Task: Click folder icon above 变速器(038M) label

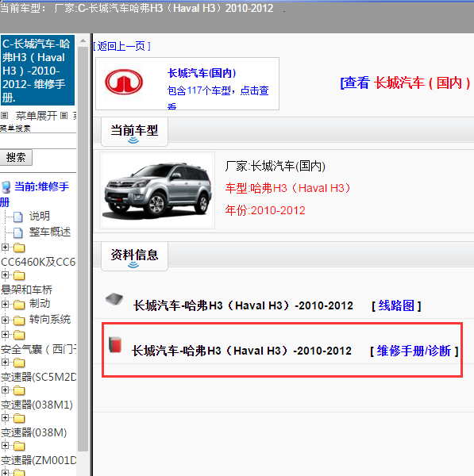Action: pos(19,418)
